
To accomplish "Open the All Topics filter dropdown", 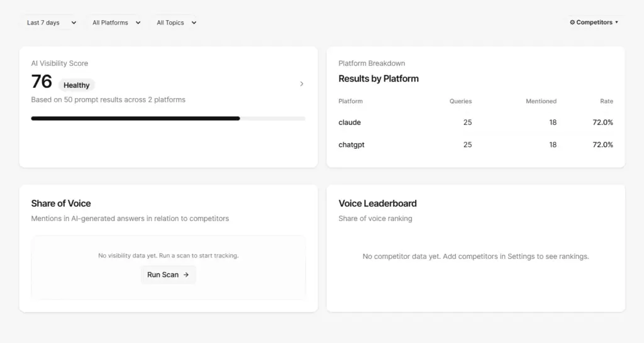I will [176, 23].
